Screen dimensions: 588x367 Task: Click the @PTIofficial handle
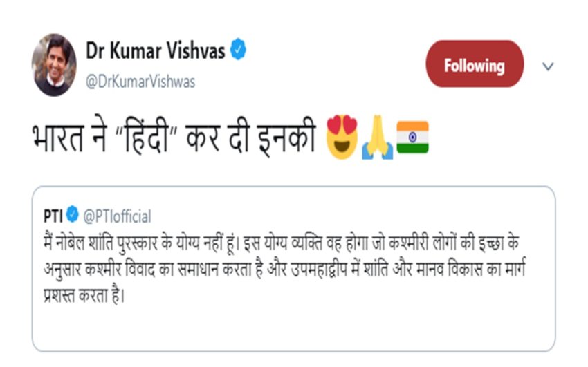coord(117,217)
